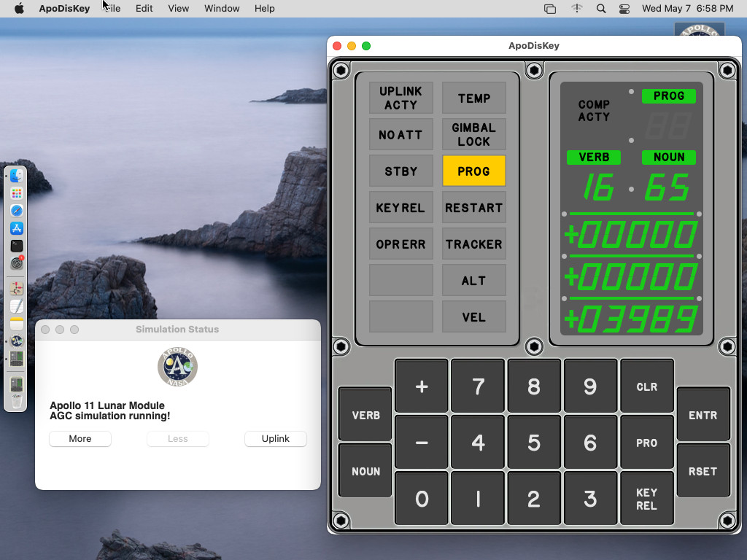
Task: Open Notes from the Dock
Action: coord(17,324)
